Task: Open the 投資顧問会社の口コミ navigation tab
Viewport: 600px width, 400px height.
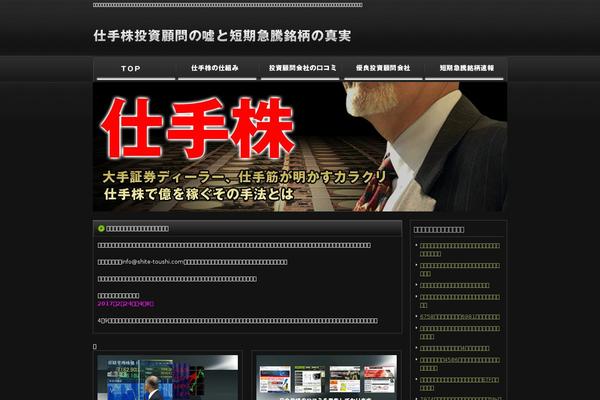Action: pos(300,69)
